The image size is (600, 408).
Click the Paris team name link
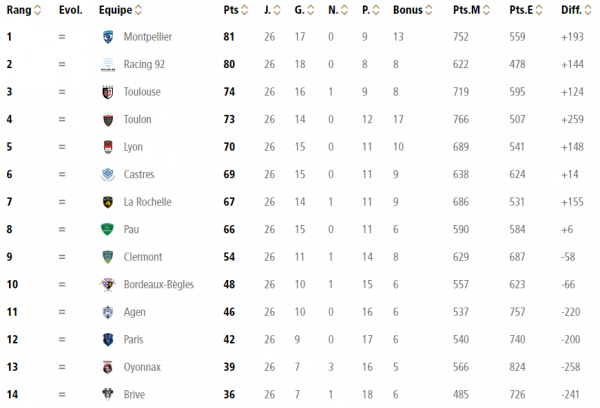(x=134, y=339)
